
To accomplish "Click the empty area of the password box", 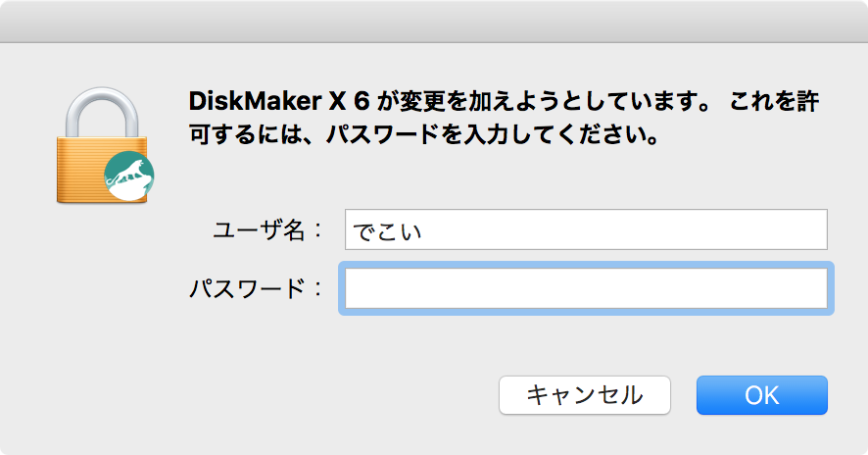I will coord(586,288).
